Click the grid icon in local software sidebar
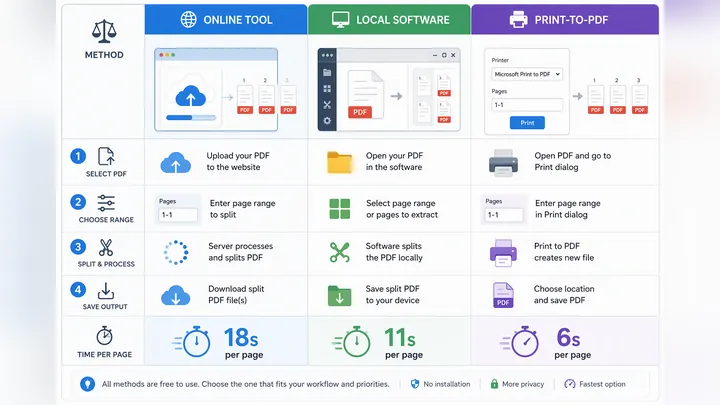This screenshot has height=405, width=720. [327, 88]
